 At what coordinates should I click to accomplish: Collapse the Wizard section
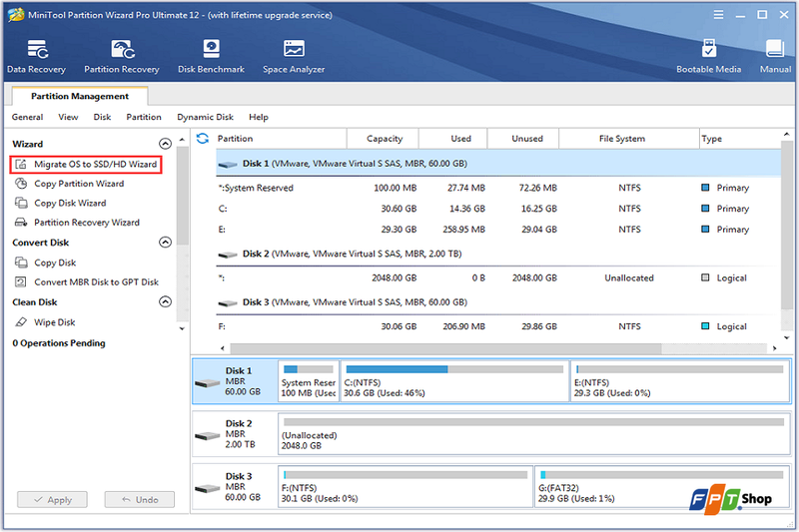click(x=165, y=144)
